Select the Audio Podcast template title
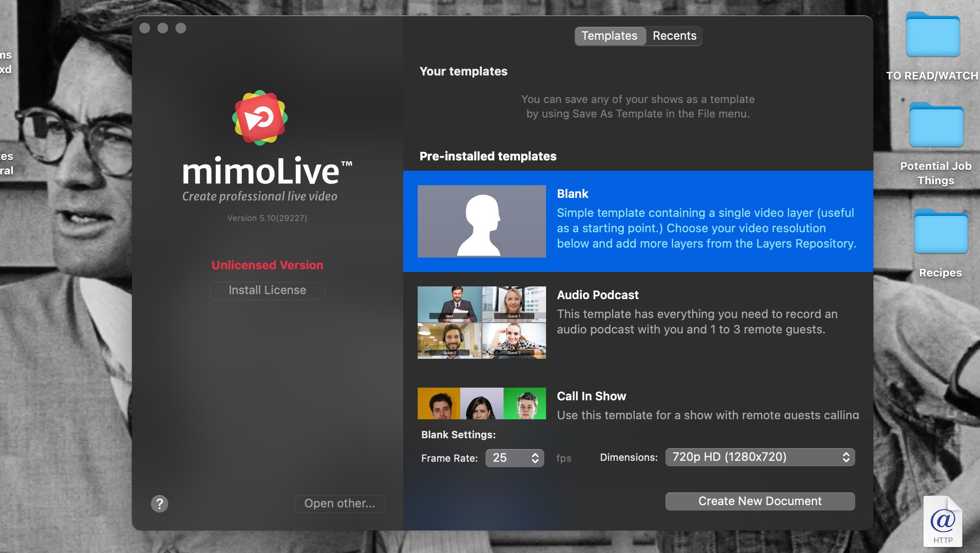This screenshot has height=553, width=980. click(x=598, y=295)
